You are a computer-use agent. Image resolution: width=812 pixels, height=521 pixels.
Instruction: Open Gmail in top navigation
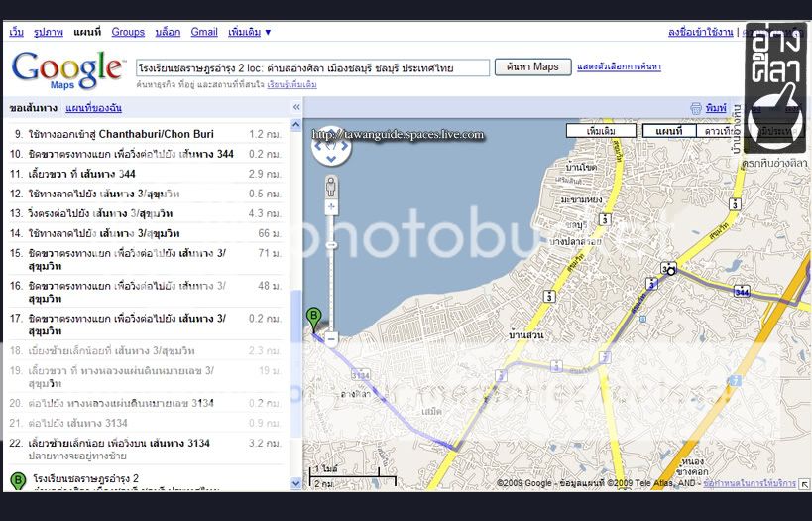(204, 32)
